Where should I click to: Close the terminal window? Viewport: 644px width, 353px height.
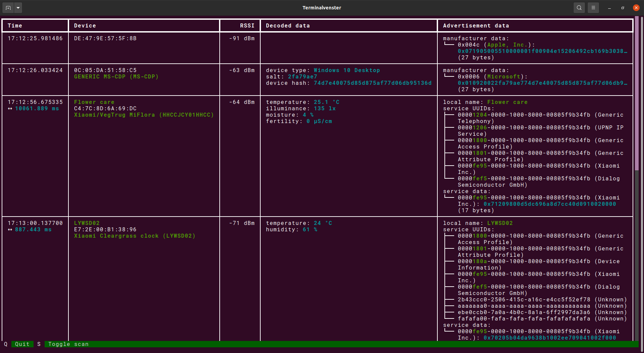point(636,8)
